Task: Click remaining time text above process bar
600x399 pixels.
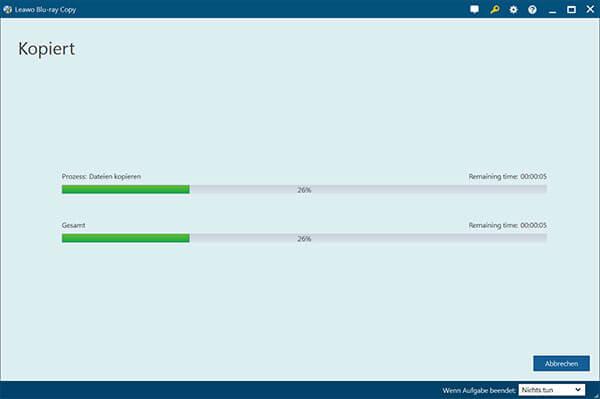Action: [507, 176]
